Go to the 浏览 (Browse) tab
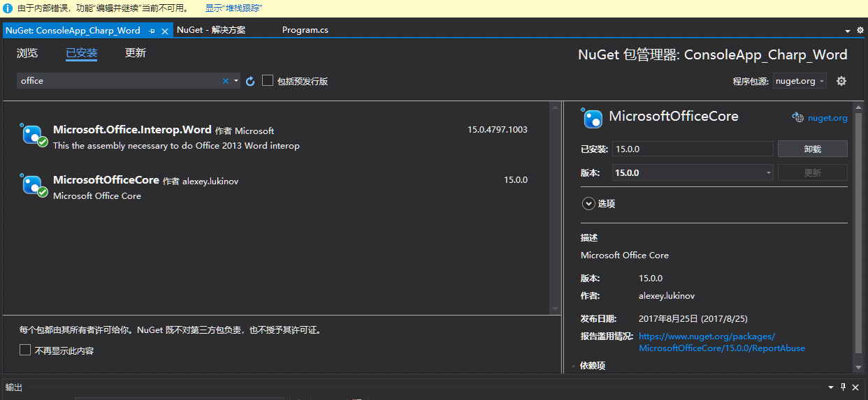Screen dimensions: 868x400 [27, 54]
